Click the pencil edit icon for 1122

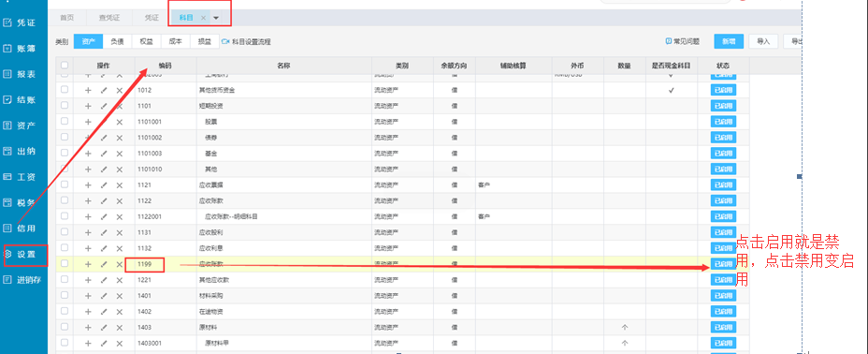pos(104,200)
